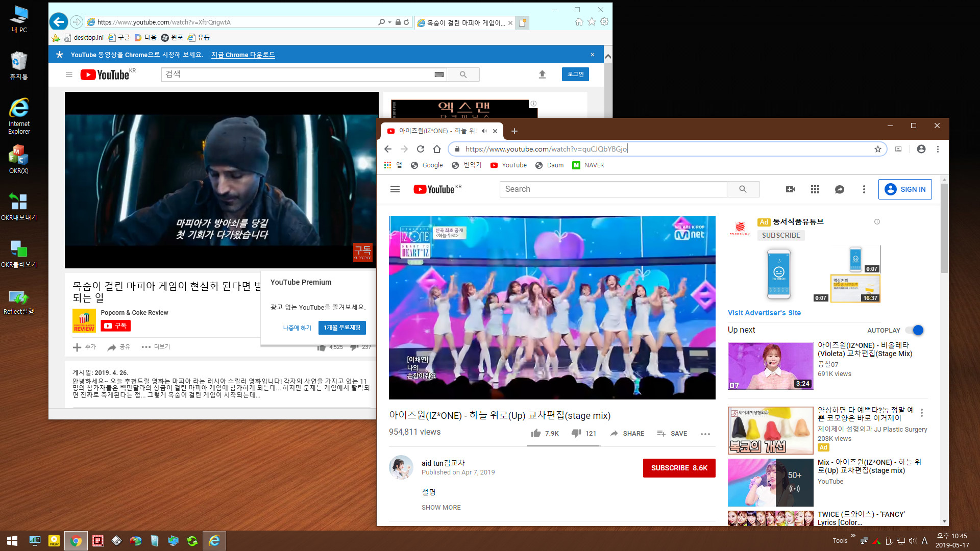Viewport: 980px width, 551px height.
Task: Open Google bookmark in Chrome bar
Action: (x=427, y=165)
